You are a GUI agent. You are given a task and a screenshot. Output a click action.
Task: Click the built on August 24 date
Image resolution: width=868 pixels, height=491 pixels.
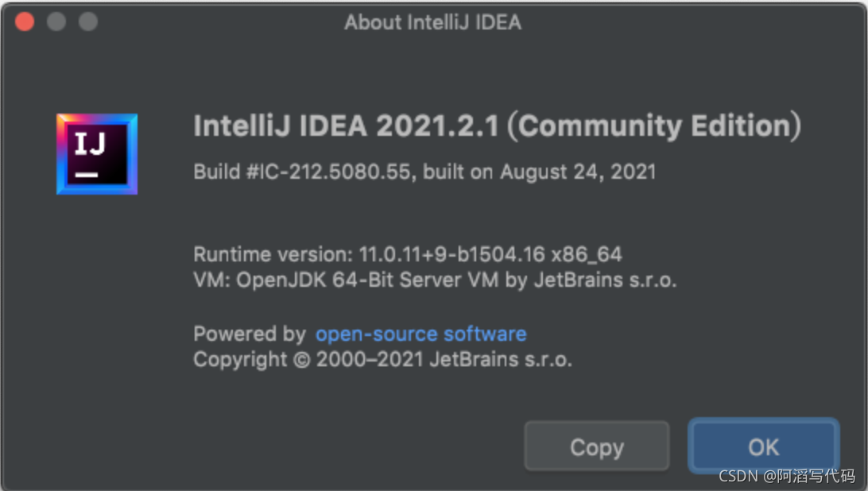click(x=540, y=172)
